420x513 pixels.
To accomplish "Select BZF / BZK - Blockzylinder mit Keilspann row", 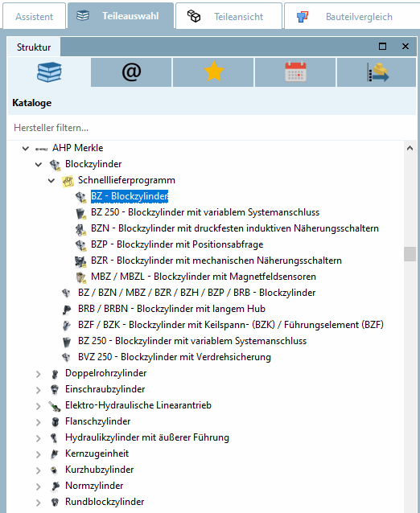I will tap(231, 325).
